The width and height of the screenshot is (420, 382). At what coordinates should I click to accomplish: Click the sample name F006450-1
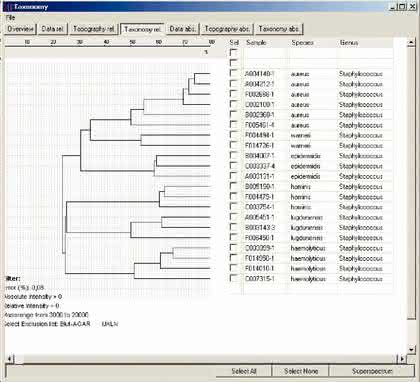(x=259, y=238)
